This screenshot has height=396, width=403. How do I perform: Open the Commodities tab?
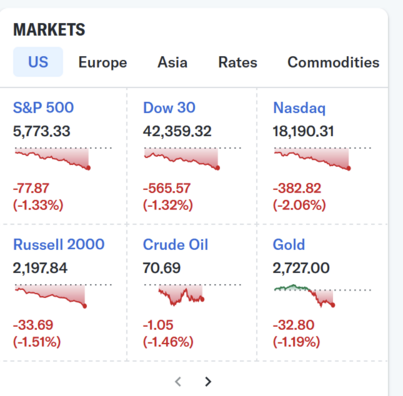coord(333,62)
